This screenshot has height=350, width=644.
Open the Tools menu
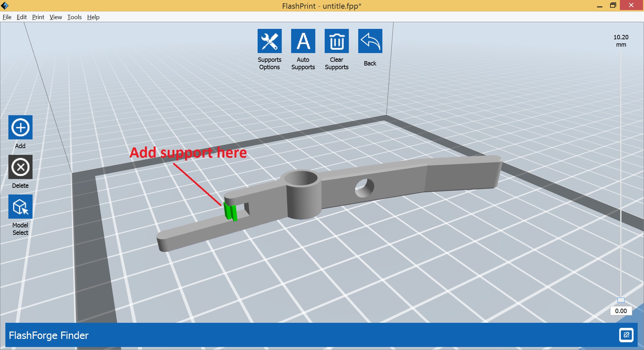point(74,17)
